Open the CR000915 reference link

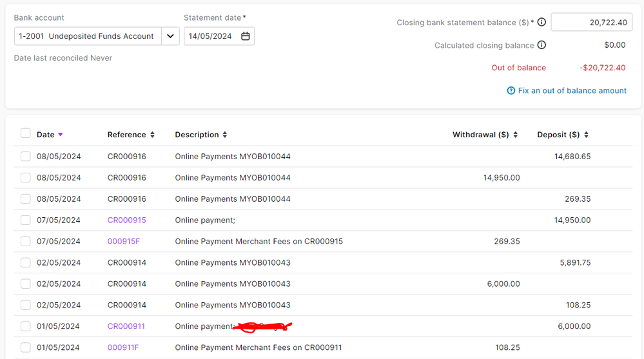click(x=126, y=220)
